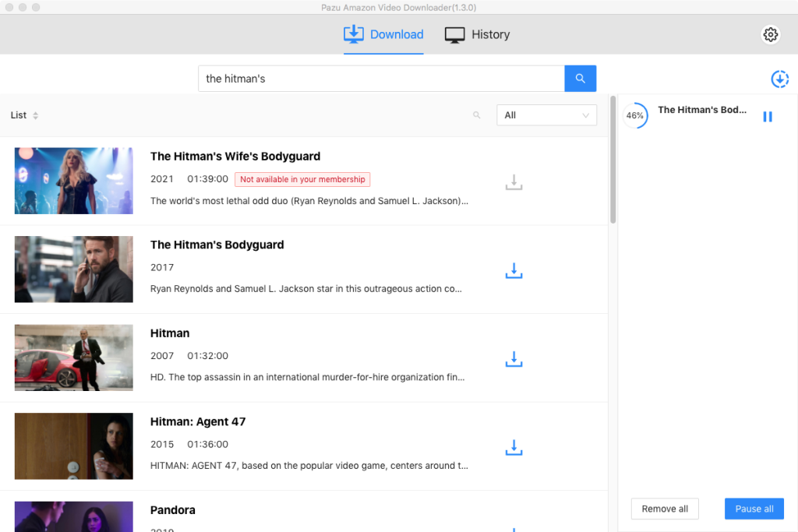Click the blue search magnifier button
Viewport: 798px width, 532px height.
click(x=580, y=79)
